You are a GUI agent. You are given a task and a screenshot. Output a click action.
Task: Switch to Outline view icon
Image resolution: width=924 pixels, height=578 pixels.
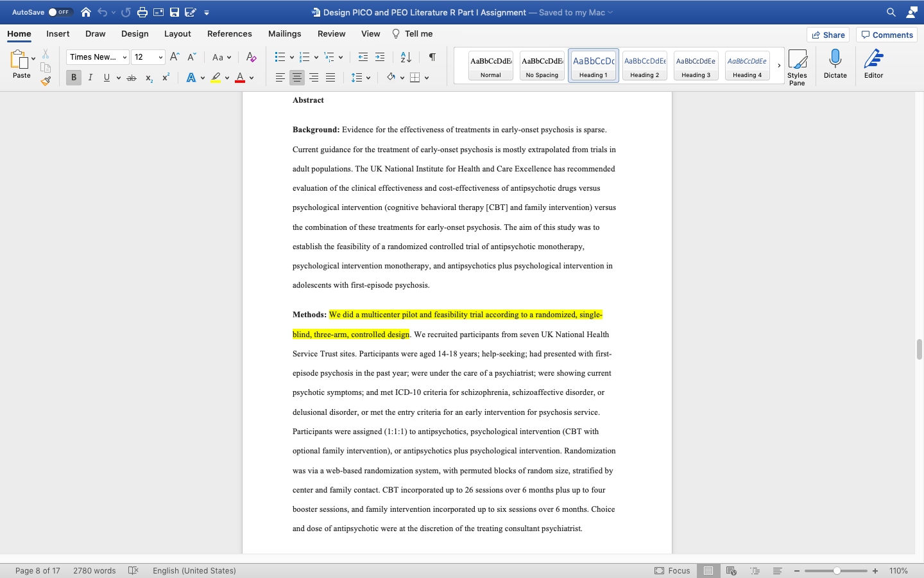pyautogui.click(x=755, y=570)
